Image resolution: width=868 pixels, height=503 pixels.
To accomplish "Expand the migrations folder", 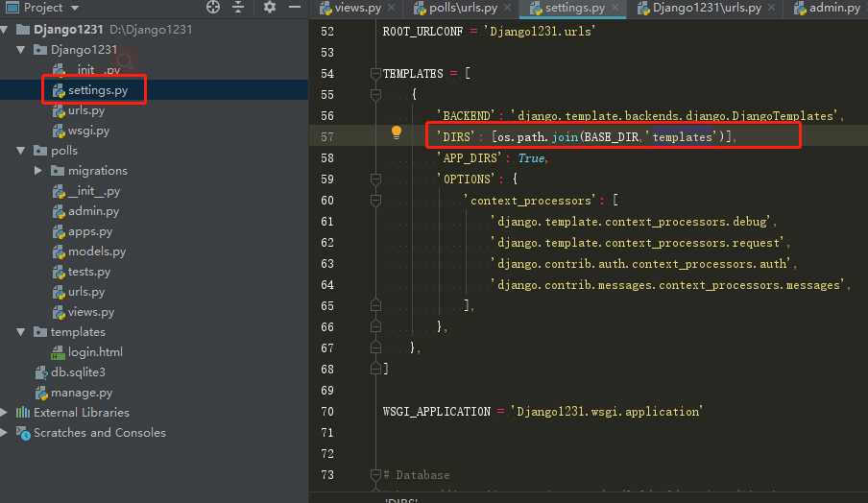I will tap(38, 171).
